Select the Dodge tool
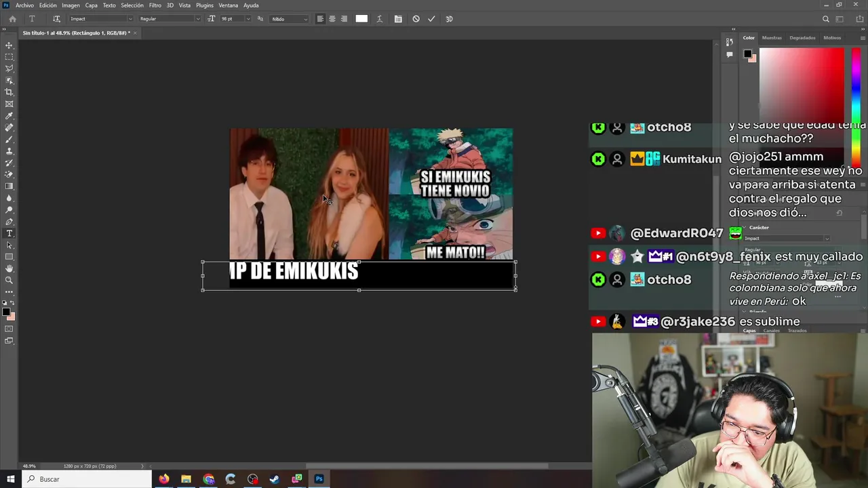Image resolution: width=868 pixels, height=488 pixels. click(x=9, y=209)
